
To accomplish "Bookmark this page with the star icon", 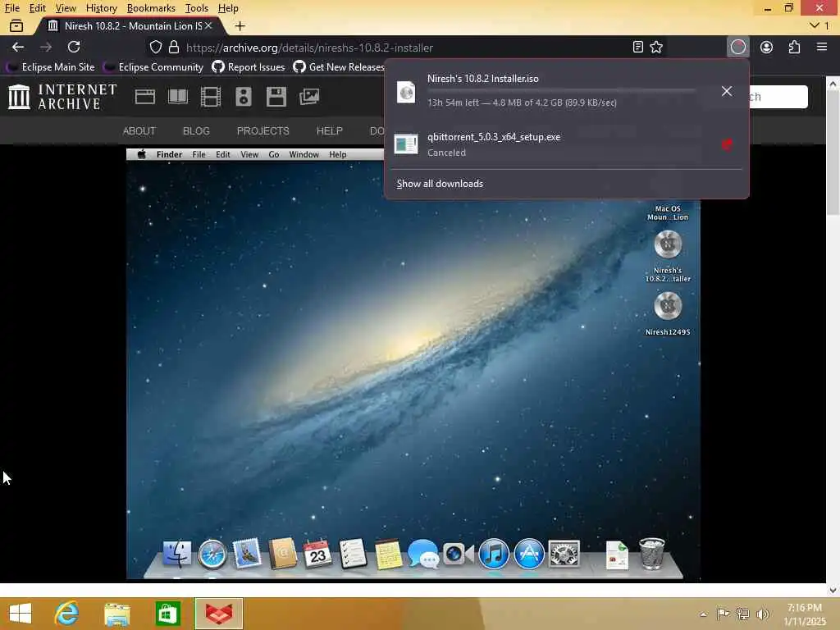I will pos(656,47).
